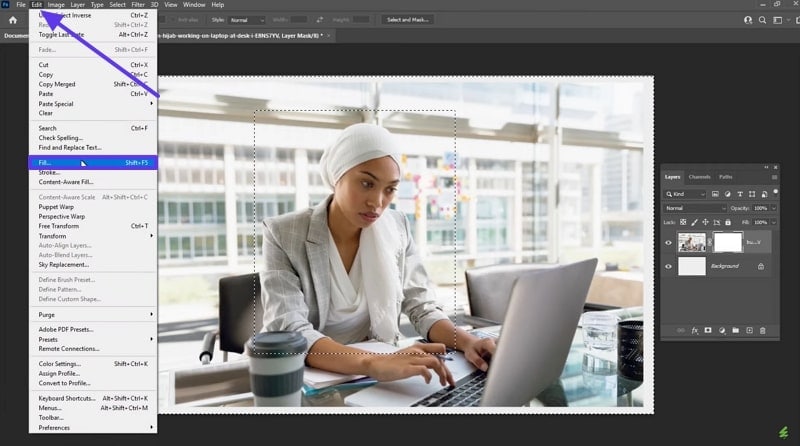Switch to the Channels tab

coord(699,177)
